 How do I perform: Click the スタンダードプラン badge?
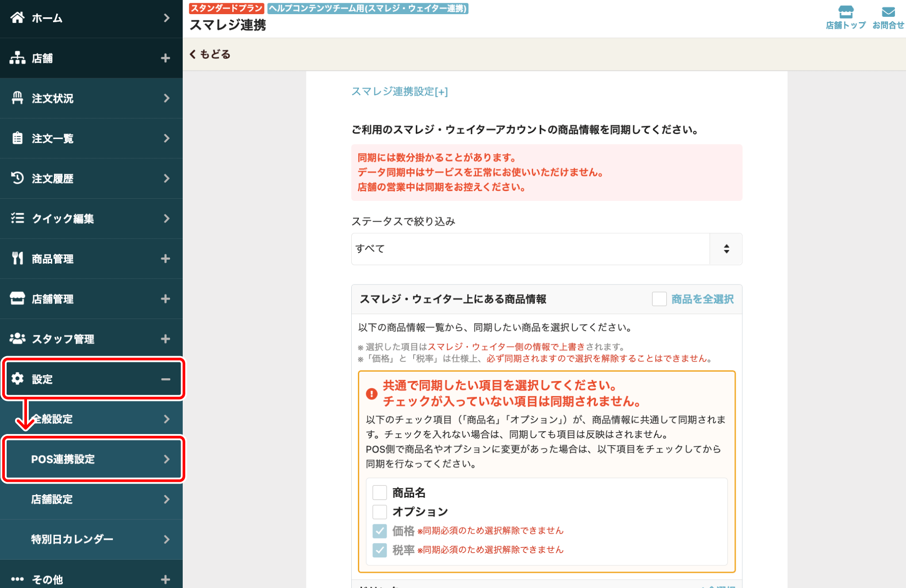(226, 8)
